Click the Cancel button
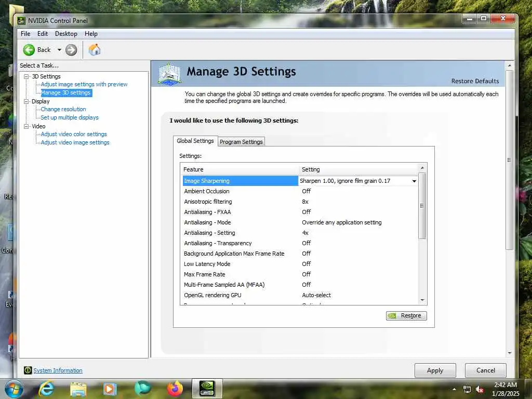Image resolution: width=532 pixels, height=399 pixels. [x=486, y=370]
